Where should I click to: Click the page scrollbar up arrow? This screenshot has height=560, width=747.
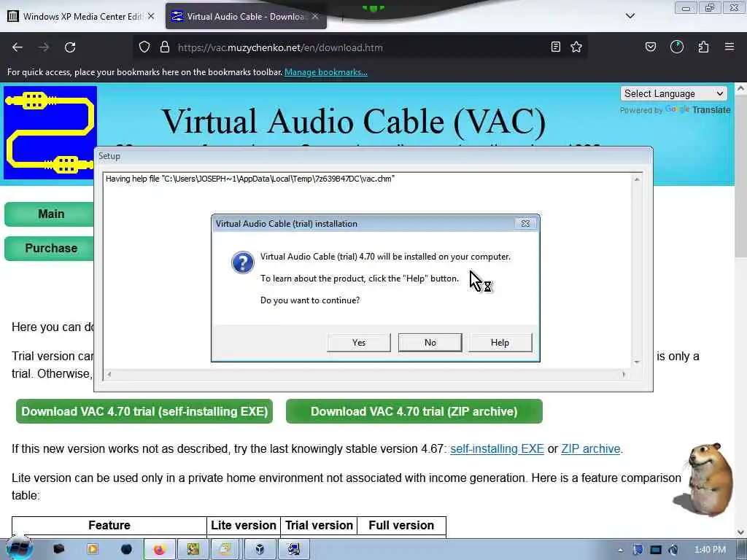click(741, 88)
